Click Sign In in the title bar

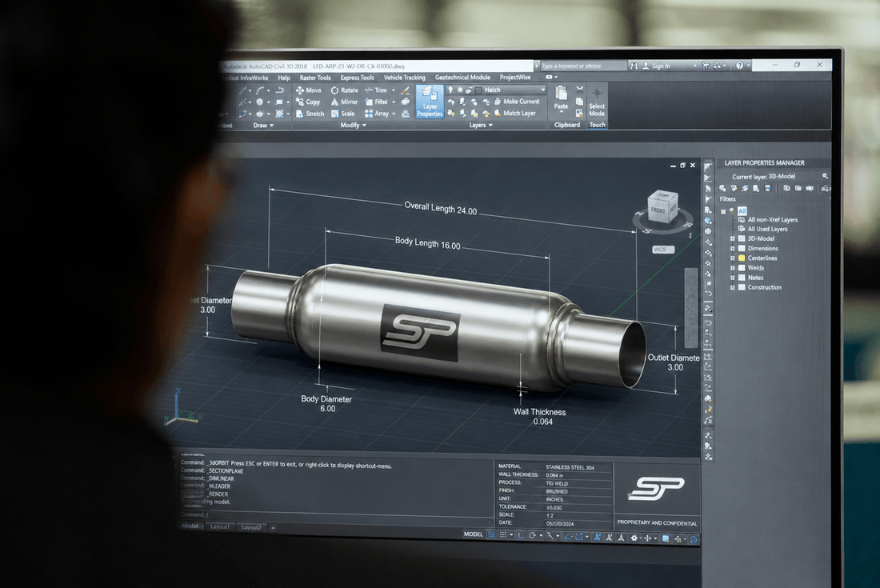(x=661, y=66)
